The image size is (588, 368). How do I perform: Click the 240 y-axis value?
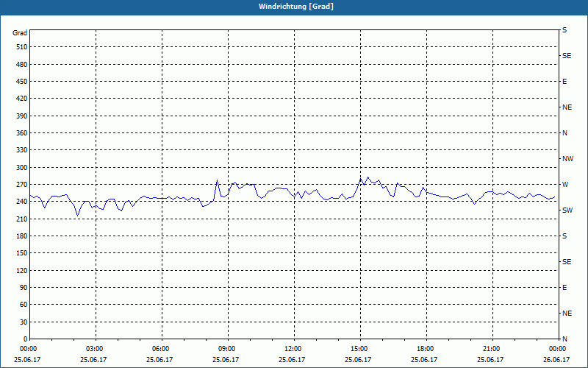pyautogui.click(x=22, y=202)
